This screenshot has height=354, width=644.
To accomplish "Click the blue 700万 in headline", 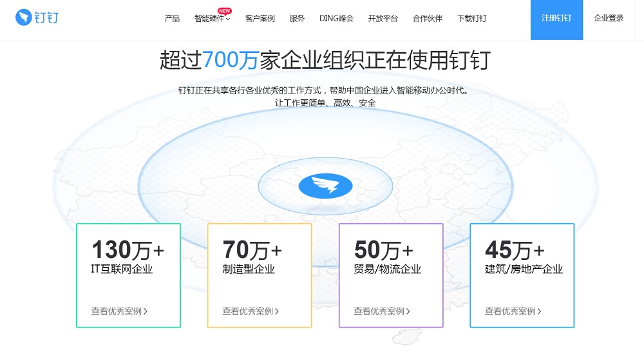I will [x=230, y=60].
